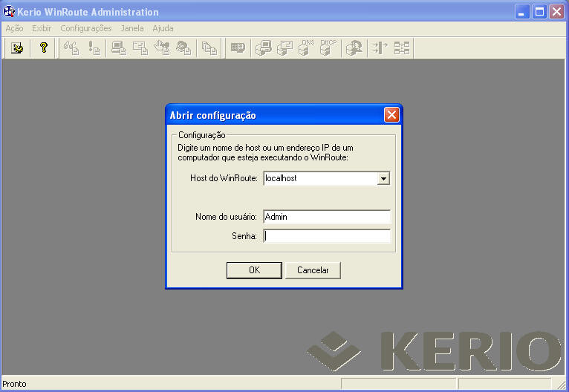Click the Kerio icon in title bar
Screen dimensions: 569x392
(9, 12)
